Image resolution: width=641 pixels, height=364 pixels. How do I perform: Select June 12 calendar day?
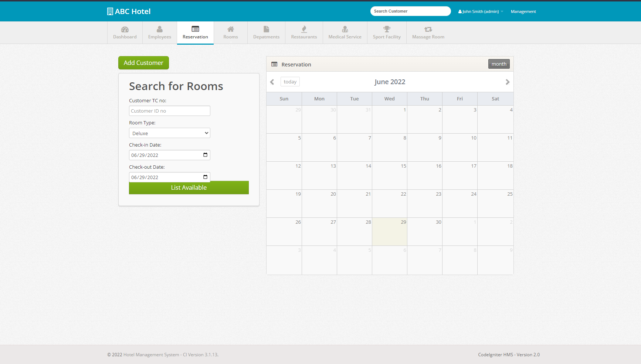[284, 176]
